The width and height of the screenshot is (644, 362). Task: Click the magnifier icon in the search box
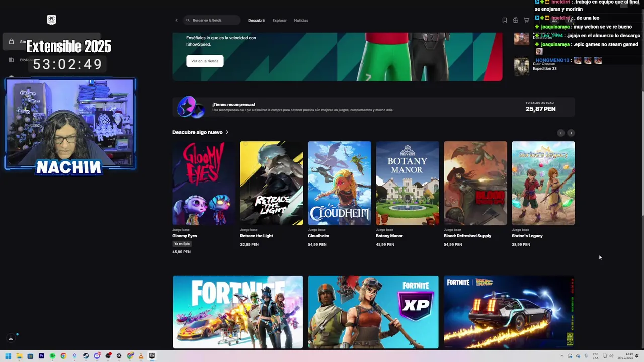tap(188, 20)
